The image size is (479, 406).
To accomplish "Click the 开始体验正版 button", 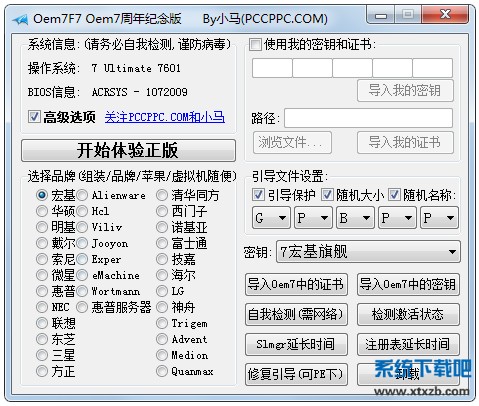I will click(x=128, y=151).
